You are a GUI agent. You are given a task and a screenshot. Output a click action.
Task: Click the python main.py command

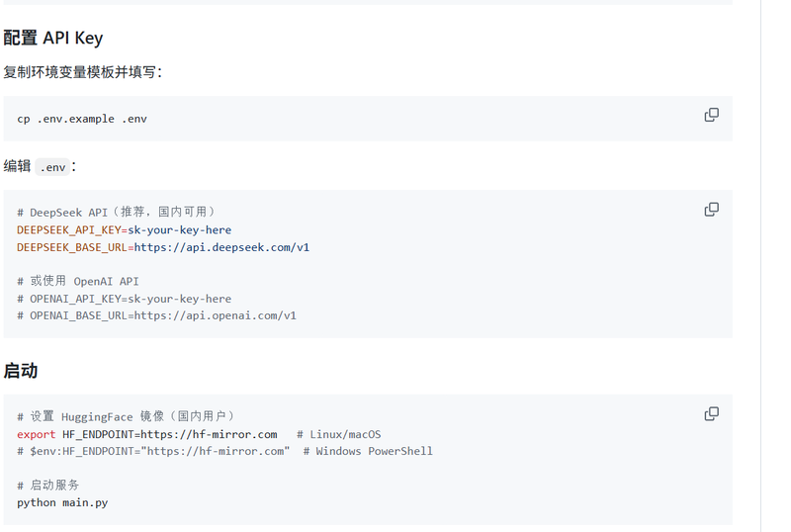coord(62,502)
